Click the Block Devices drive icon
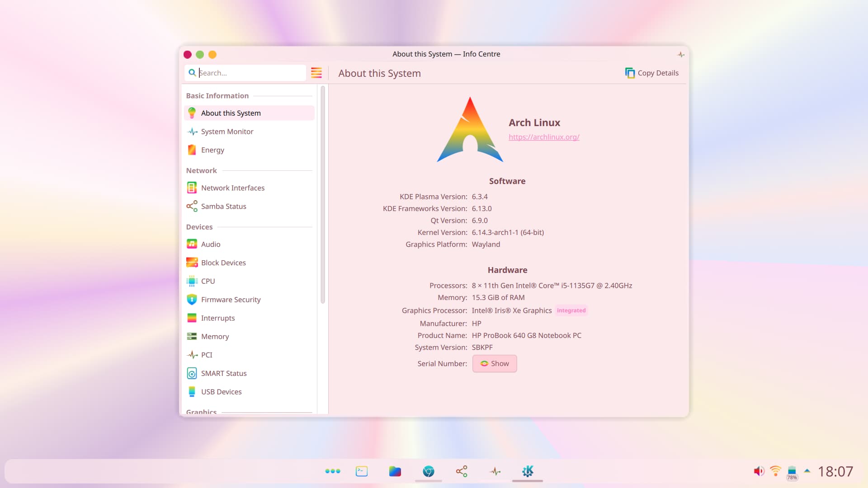 point(192,263)
